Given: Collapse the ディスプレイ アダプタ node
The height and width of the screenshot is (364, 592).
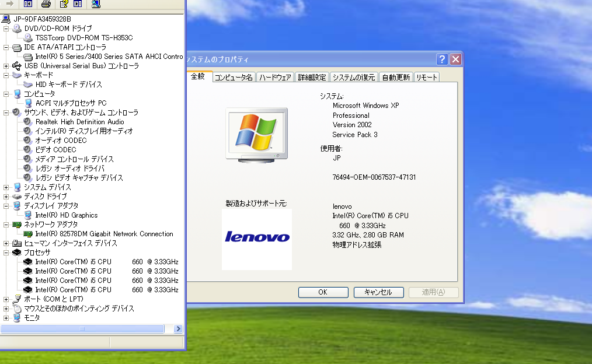Looking at the screenshot, I should 6,206.
